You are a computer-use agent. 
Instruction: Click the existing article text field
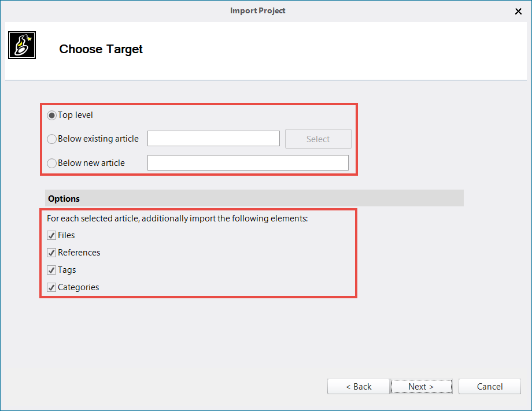(x=213, y=139)
